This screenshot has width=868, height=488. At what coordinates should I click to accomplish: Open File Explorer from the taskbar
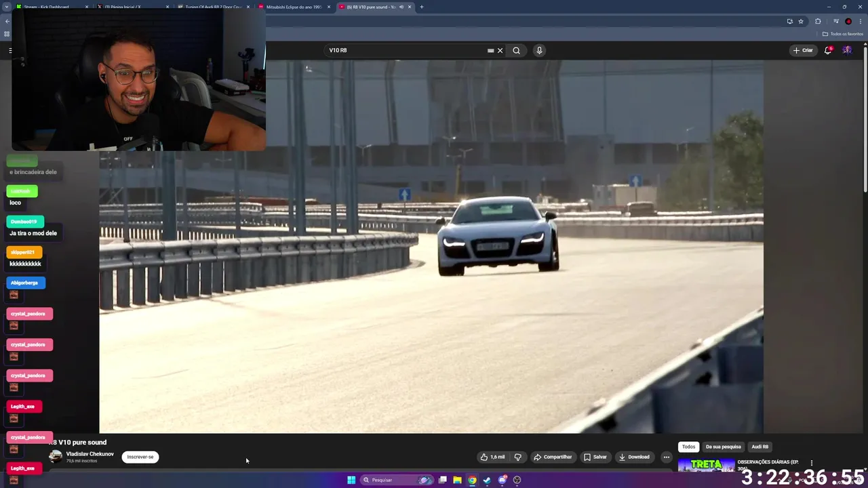tap(457, 480)
